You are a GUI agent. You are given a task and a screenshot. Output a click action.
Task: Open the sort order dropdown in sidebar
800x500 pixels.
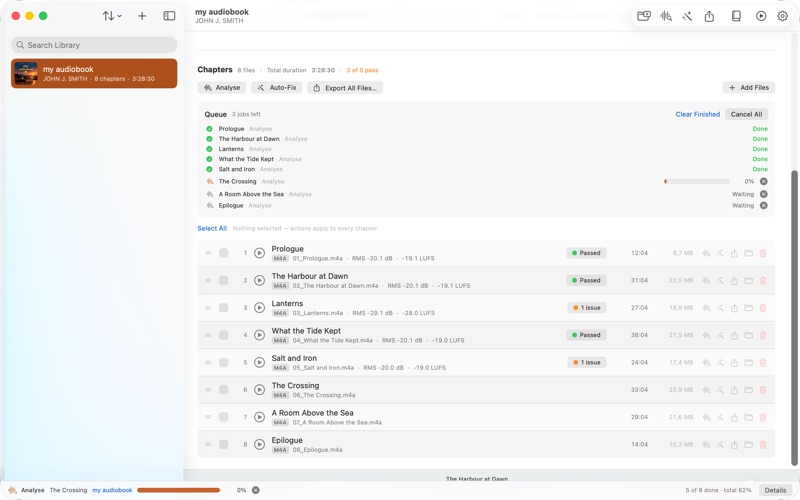tap(112, 16)
